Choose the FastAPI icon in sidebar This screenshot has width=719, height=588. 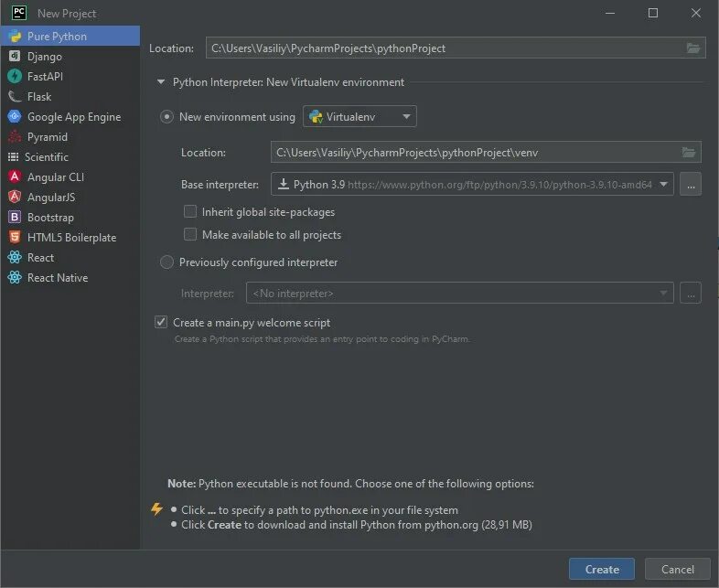pos(15,76)
